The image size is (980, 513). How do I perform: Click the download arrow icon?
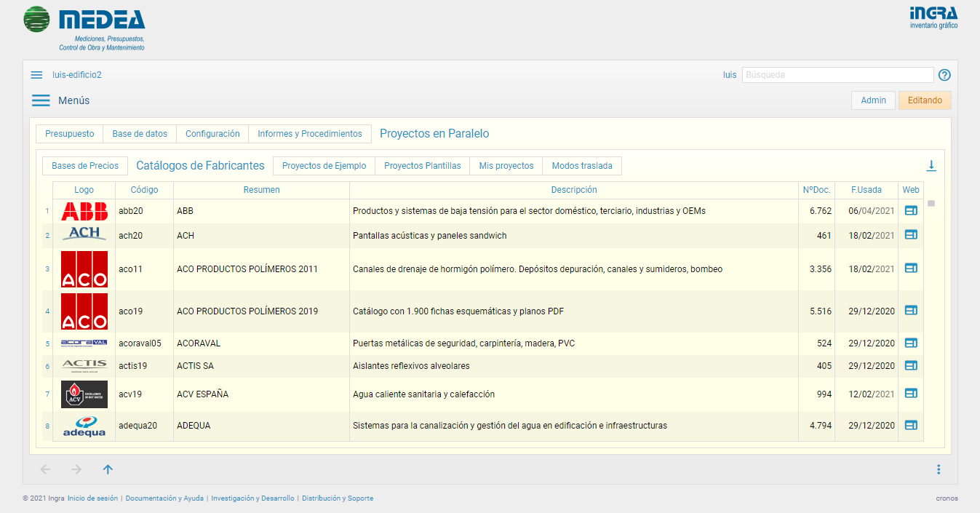pos(931,166)
